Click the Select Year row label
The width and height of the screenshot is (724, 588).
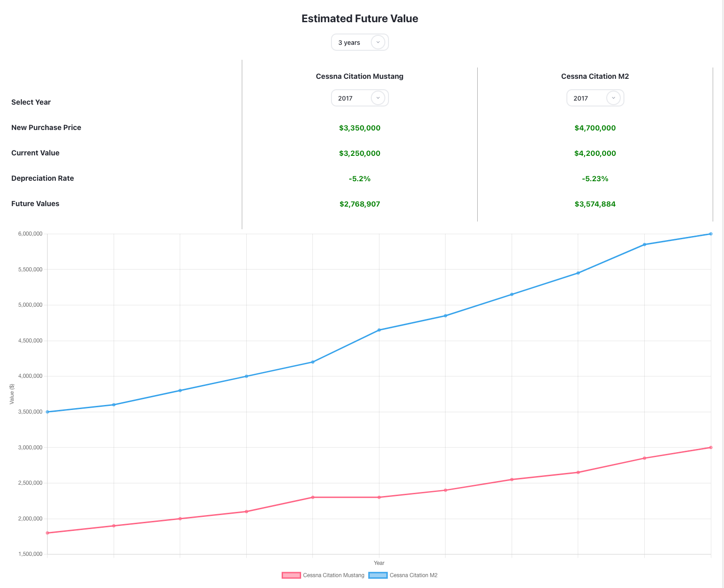(31, 102)
